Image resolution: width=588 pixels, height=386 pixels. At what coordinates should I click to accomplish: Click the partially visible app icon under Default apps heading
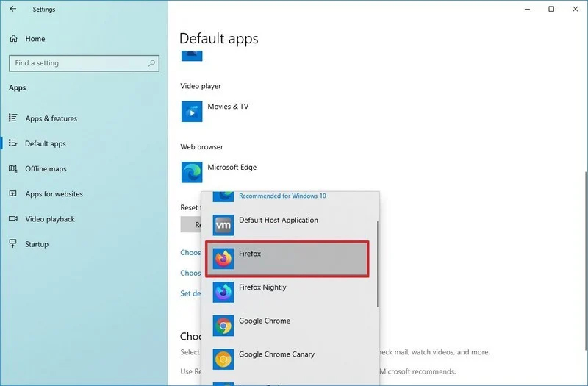[192, 55]
